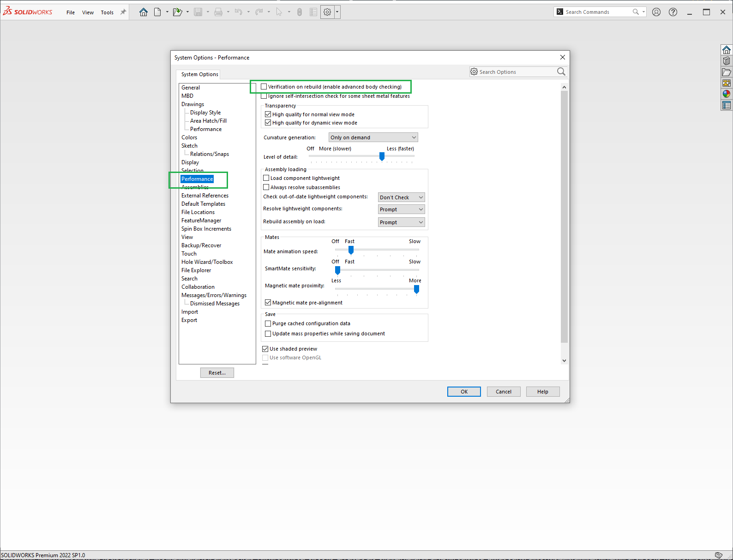This screenshot has height=560, width=733.
Task: Open the View Palette task pane icon
Action: click(727, 83)
